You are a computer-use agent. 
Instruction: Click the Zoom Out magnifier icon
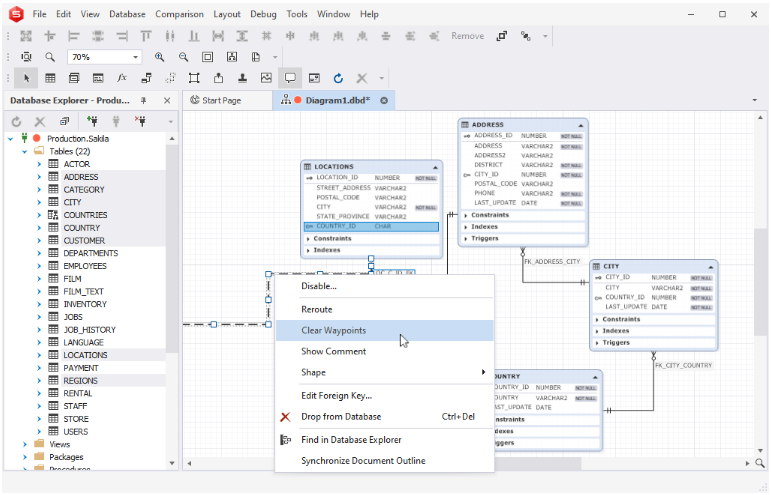coord(183,57)
